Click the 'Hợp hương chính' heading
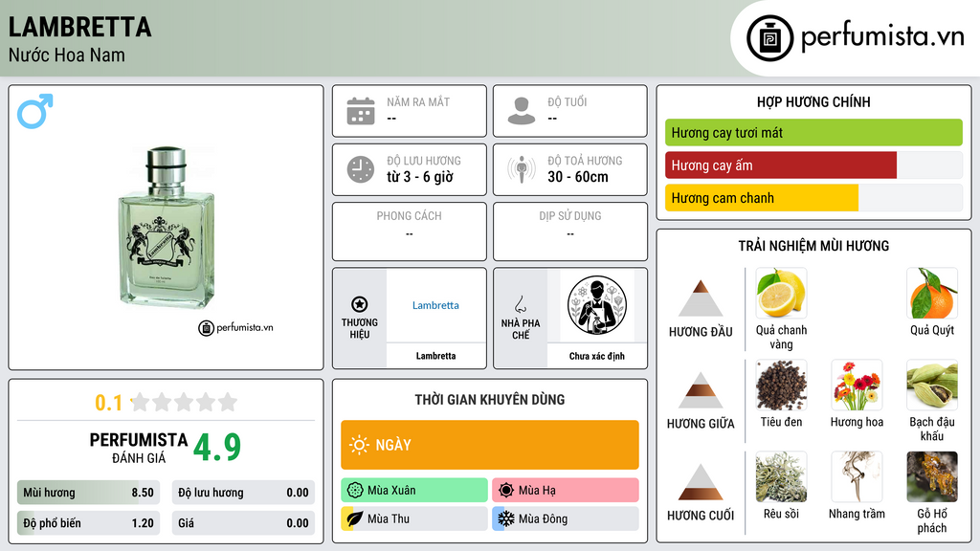 [813, 101]
